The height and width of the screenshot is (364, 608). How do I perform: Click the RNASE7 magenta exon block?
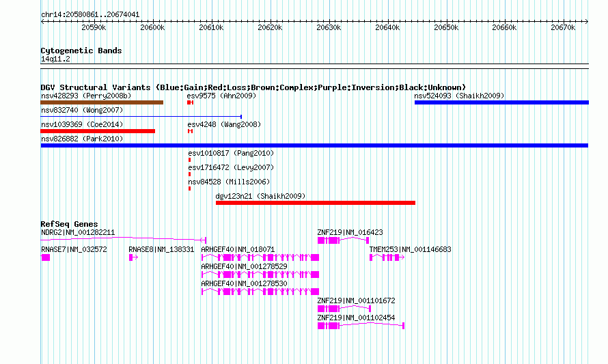45,257
